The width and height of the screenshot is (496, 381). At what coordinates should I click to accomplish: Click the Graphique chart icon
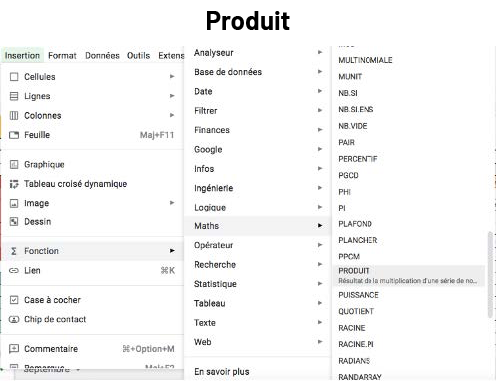[14, 164]
